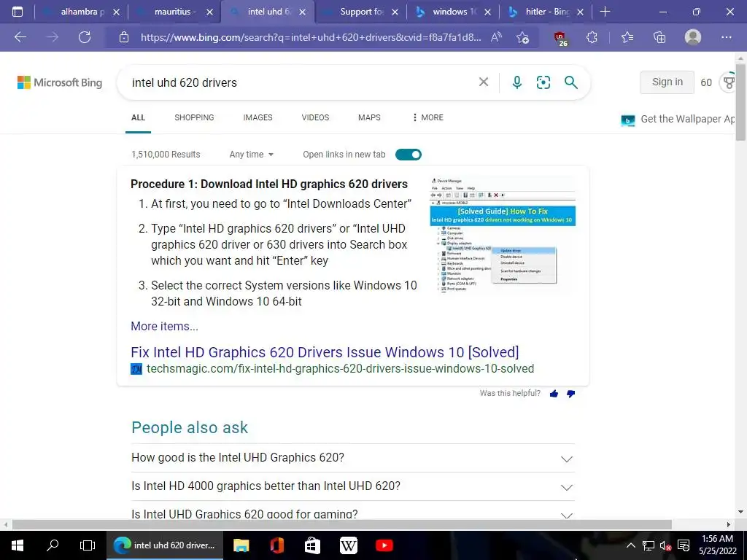Open the Microsoft Rewards trophy icon
This screenshot has width=747, height=560.
coord(729,82)
